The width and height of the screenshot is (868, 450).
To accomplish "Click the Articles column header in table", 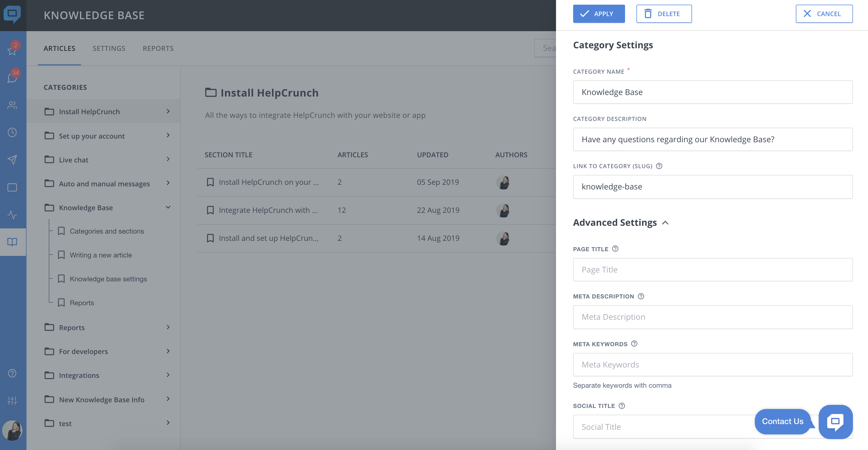I will 352,155.
